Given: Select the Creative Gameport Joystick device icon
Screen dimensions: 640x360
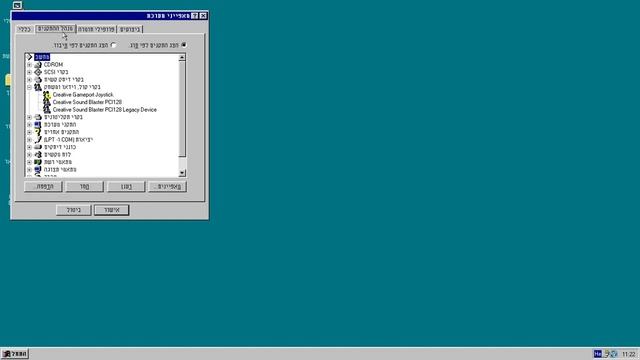Looking at the screenshot, I should tap(47, 95).
